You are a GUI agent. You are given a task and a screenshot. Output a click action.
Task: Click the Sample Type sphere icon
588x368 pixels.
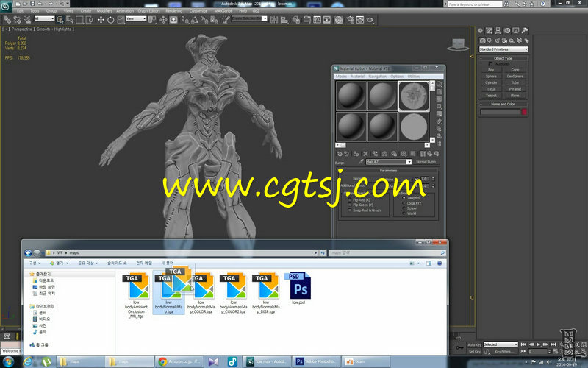point(439,85)
